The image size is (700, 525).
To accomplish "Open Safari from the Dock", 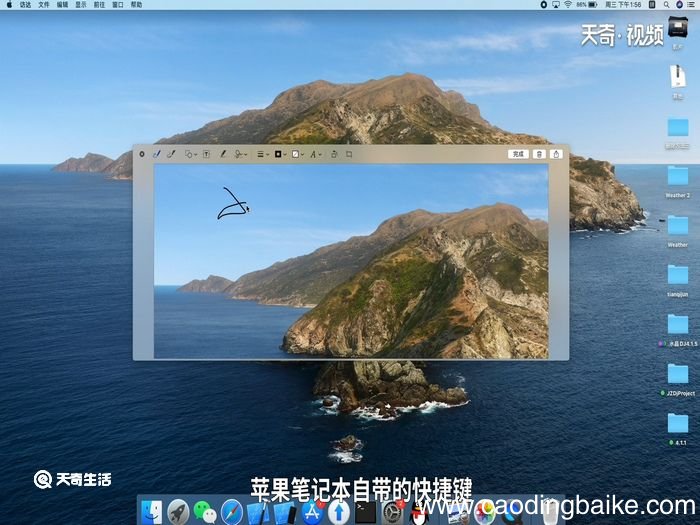I will pyautogui.click(x=232, y=512).
